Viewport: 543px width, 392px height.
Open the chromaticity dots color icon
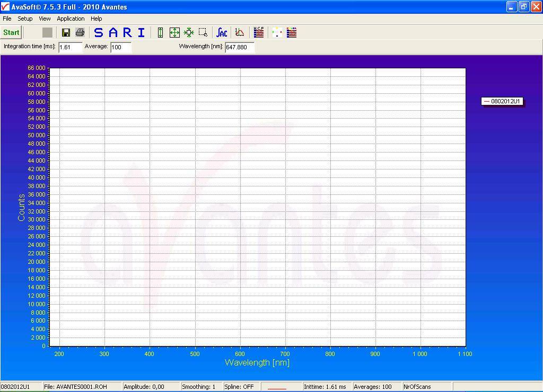277,32
